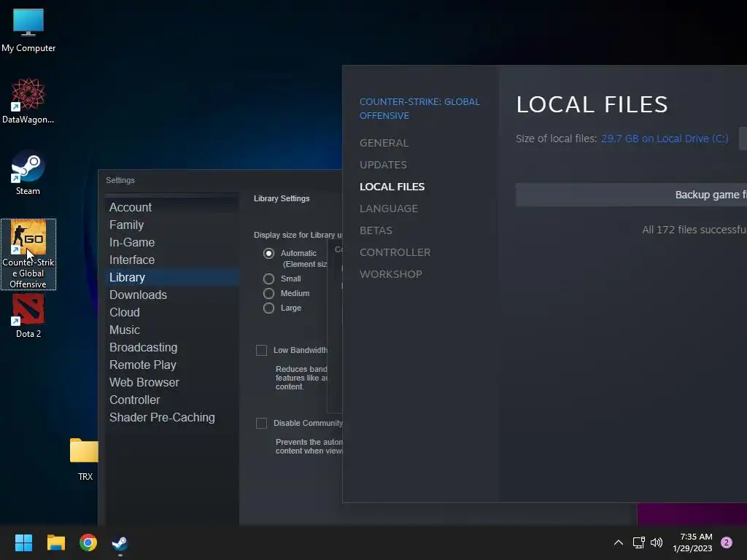The image size is (747, 560).
Task: Open the clock and date flyout
Action: [x=692, y=542]
